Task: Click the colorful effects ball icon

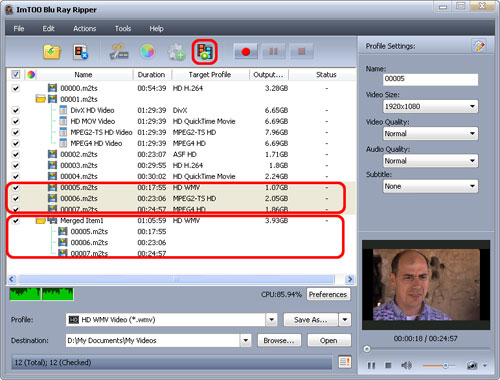Action: [x=147, y=52]
